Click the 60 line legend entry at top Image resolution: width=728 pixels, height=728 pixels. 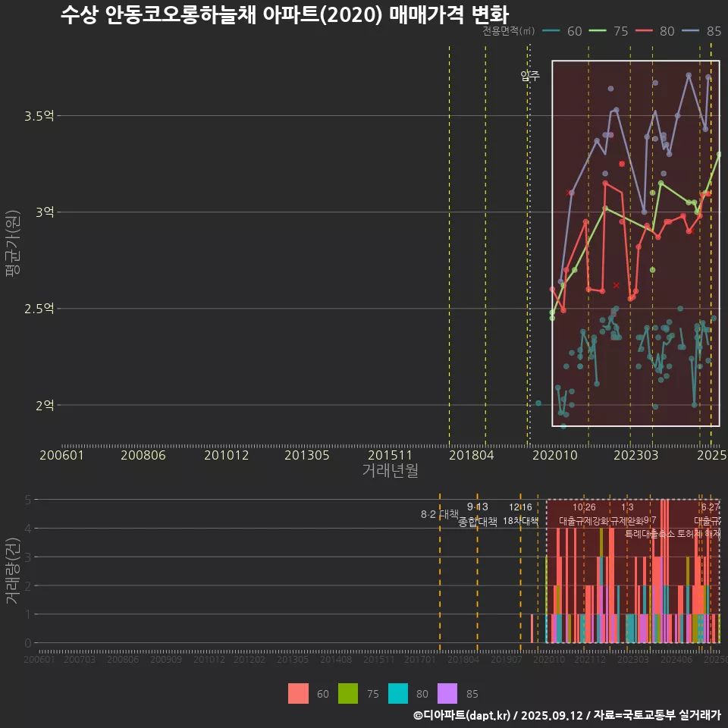point(562,31)
